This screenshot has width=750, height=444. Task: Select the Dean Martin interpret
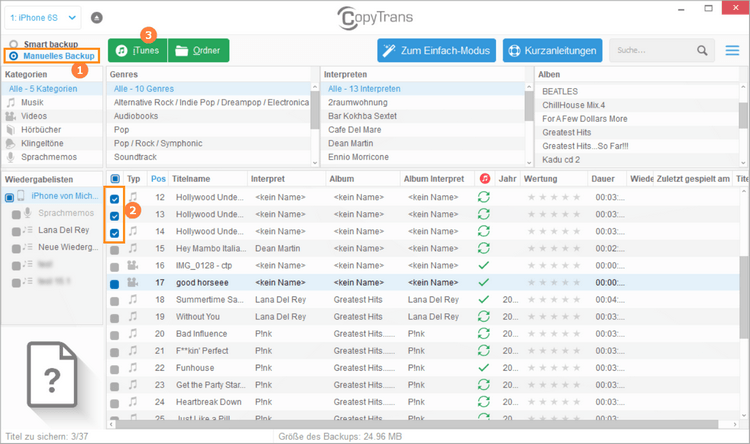click(351, 143)
